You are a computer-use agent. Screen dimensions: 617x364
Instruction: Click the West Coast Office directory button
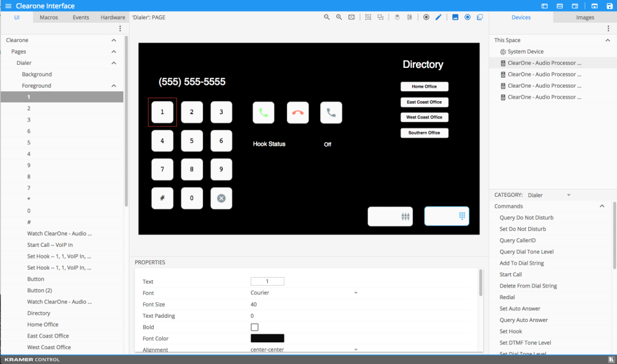pyautogui.click(x=424, y=117)
